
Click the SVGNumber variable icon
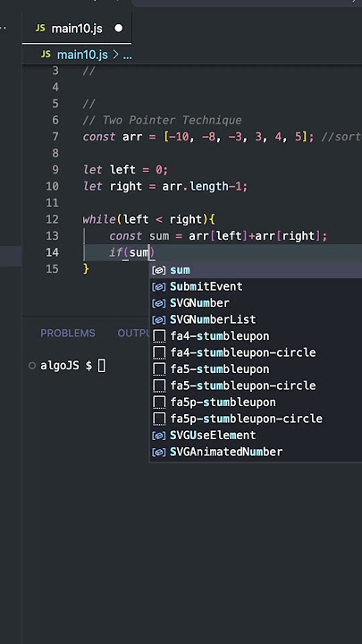159,303
